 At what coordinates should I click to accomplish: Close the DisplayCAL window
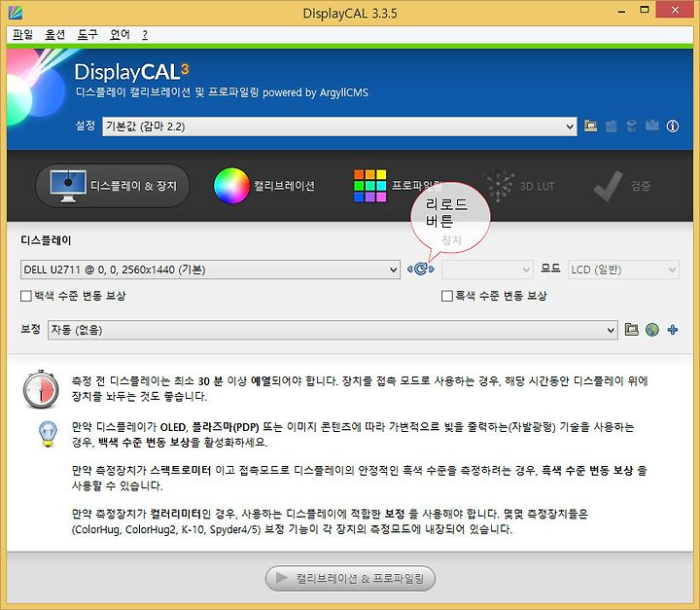[675, 10]
